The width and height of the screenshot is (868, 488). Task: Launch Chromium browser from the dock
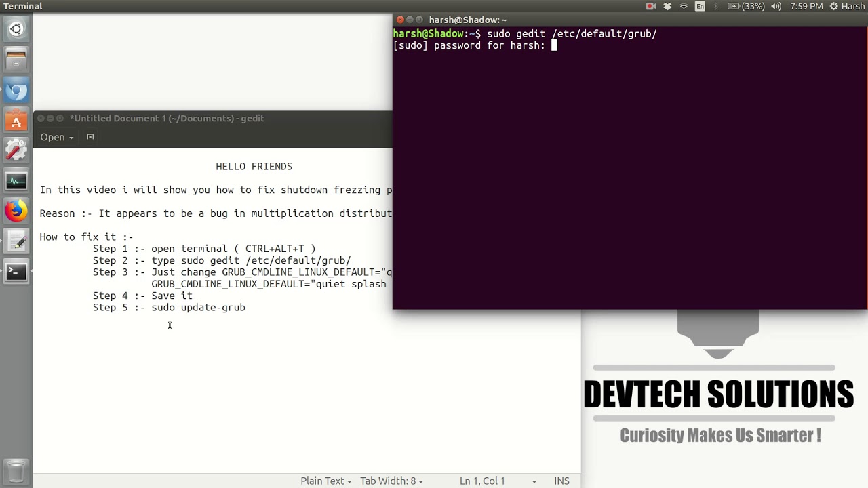tap(16, 91)
